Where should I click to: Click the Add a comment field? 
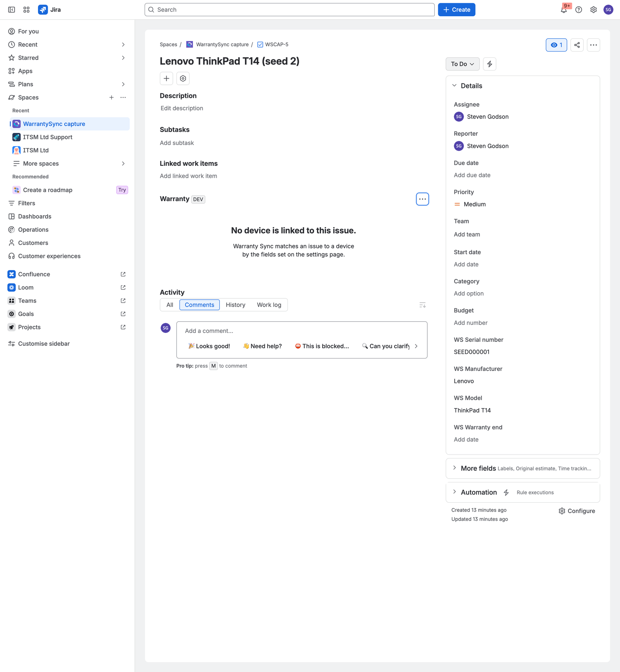(301, 331)
